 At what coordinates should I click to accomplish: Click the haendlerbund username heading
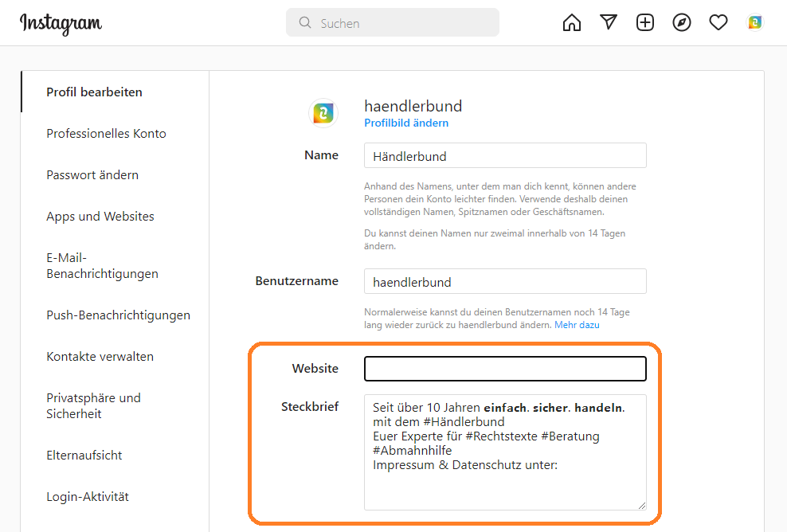point(413,106)
